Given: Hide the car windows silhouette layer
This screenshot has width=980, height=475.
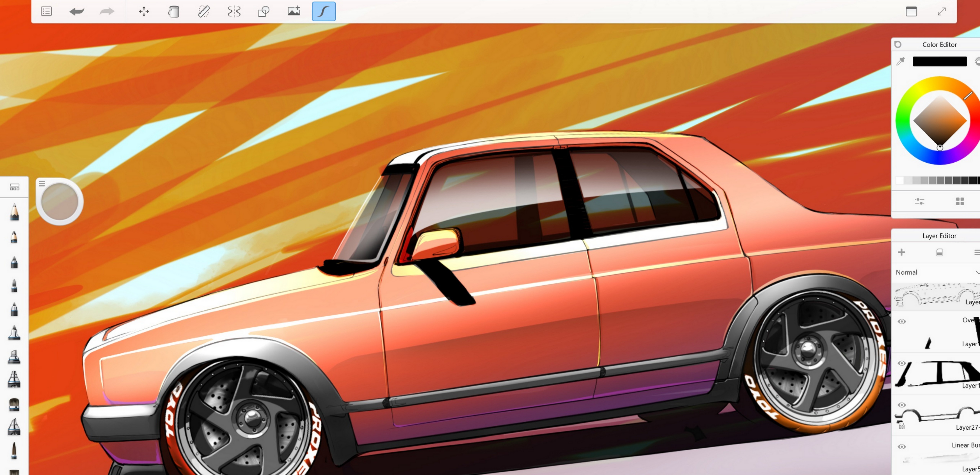Looking at the screenshot, I should [x=901, y=363].
